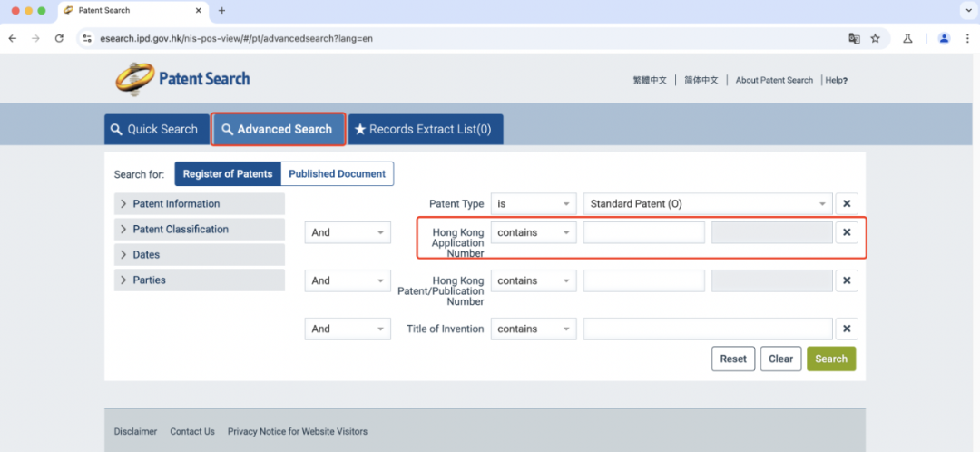Open the browser translate icon
Screen dimensions: 980x452
click(854, 38)
